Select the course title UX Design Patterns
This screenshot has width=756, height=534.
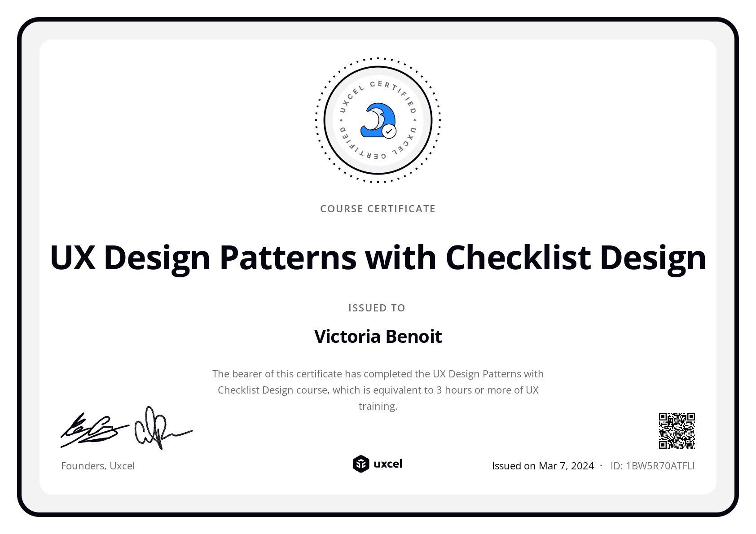378,258
